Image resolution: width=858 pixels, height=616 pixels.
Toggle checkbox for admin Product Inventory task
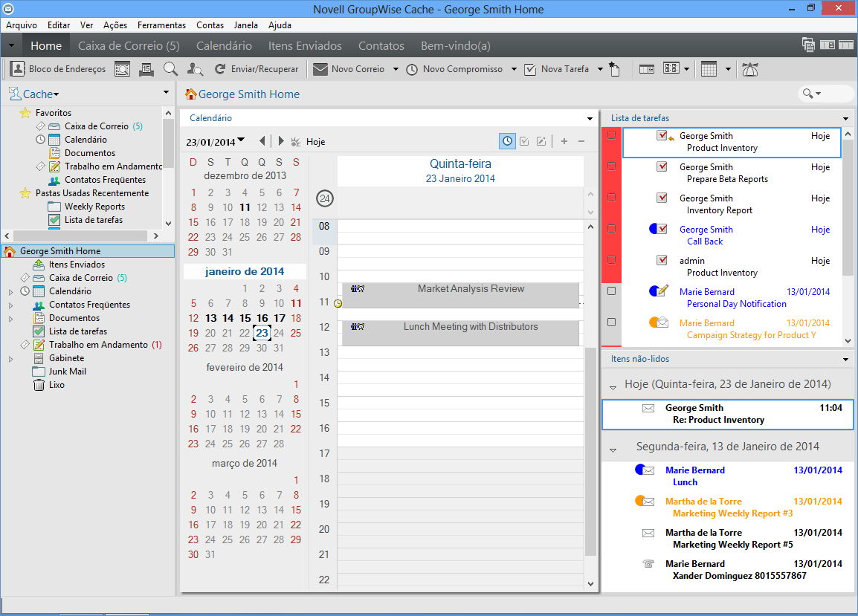tap(612, 259)
